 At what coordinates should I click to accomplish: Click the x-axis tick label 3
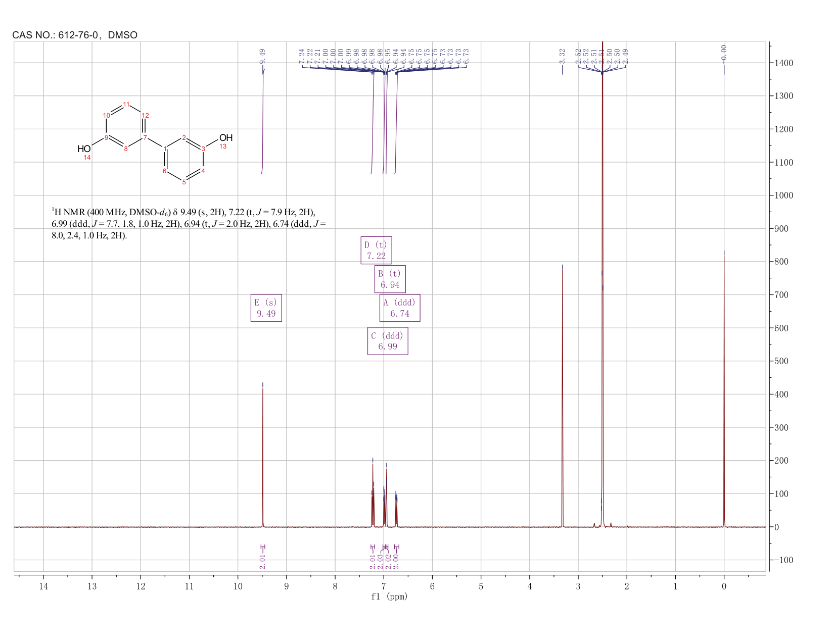tap(578, 586)
